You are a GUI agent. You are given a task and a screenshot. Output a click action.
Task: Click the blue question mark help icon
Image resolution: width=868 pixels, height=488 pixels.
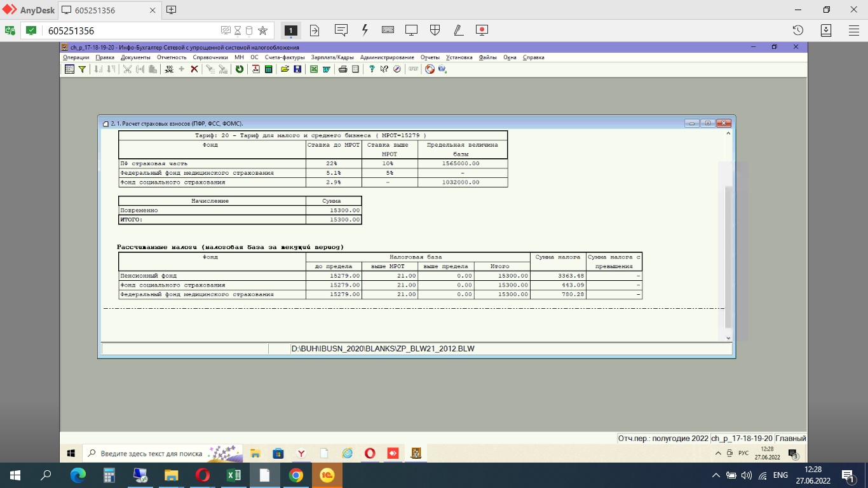click(372, 69)
